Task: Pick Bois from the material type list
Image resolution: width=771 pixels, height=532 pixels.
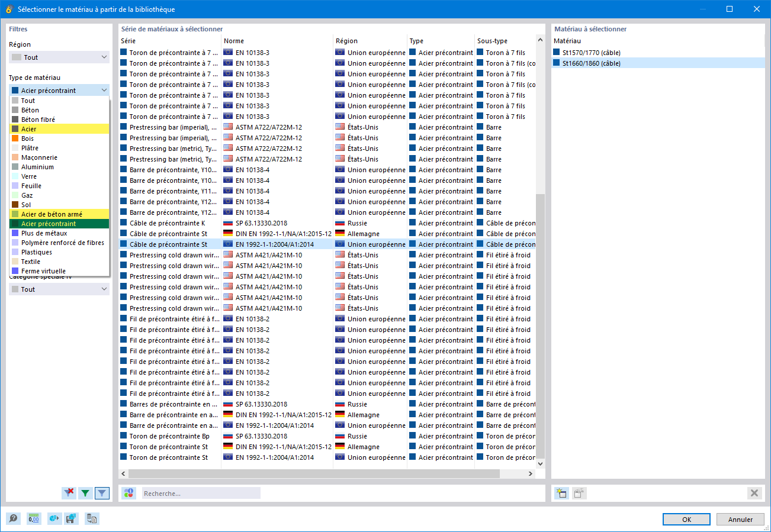Action: pyautogui.click(x=59, y=138)
